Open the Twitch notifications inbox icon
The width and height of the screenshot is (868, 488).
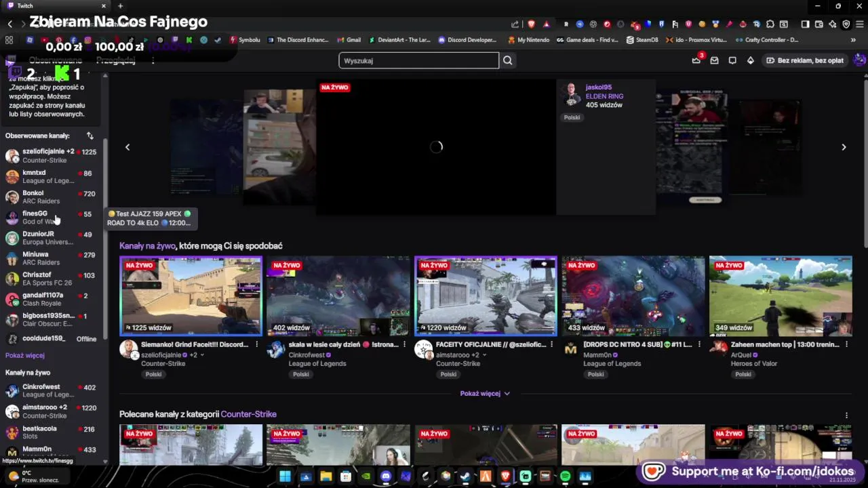click(x=714, y=60)
